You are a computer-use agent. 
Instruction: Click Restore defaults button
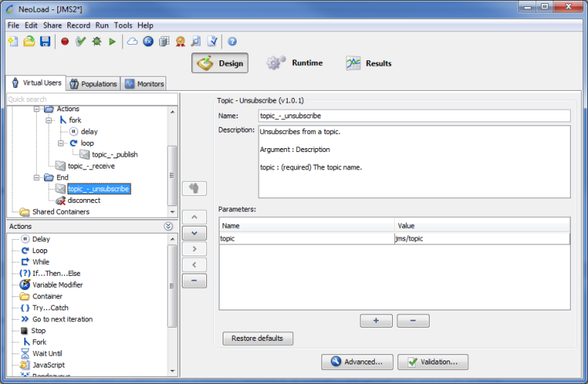258,339
